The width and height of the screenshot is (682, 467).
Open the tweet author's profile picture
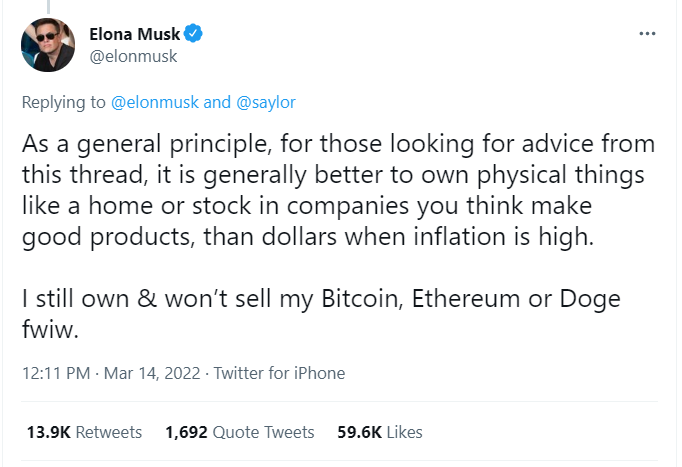click(49, 45)
